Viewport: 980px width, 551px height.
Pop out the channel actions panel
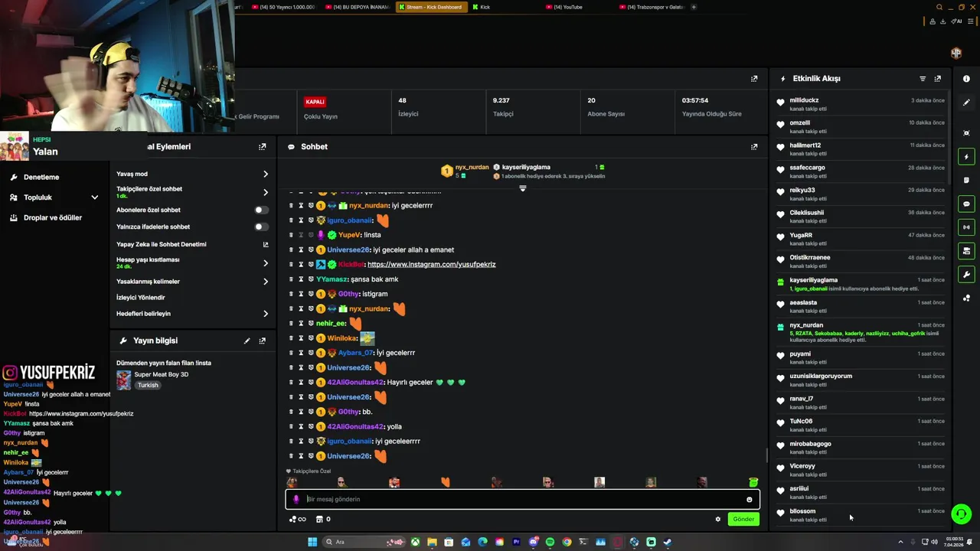pos(263,147)
